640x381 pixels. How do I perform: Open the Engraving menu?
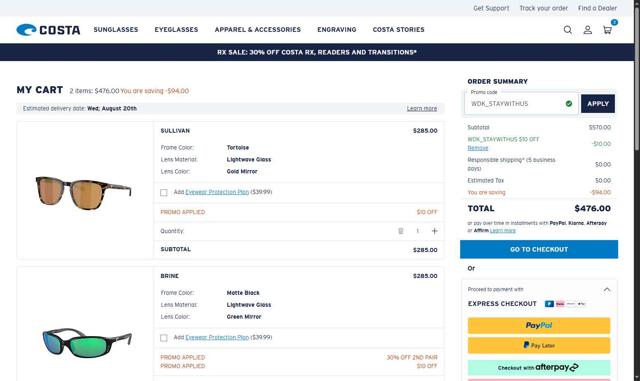point(337,30)
